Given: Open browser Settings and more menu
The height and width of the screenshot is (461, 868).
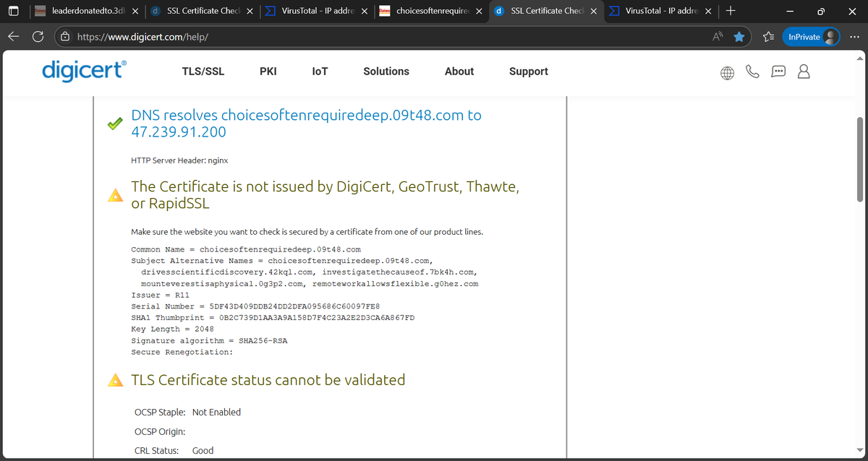Looking at the screenshot, I should [x=856, y=36].
